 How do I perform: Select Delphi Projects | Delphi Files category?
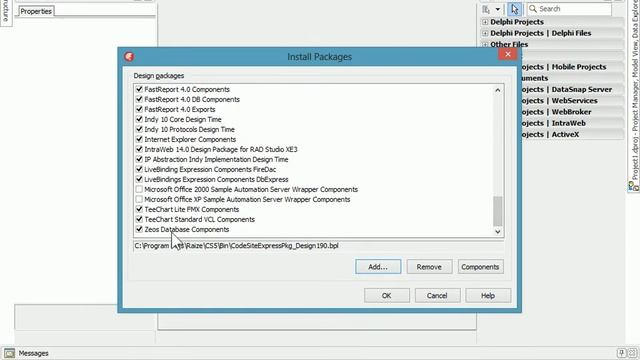point(540,33)
